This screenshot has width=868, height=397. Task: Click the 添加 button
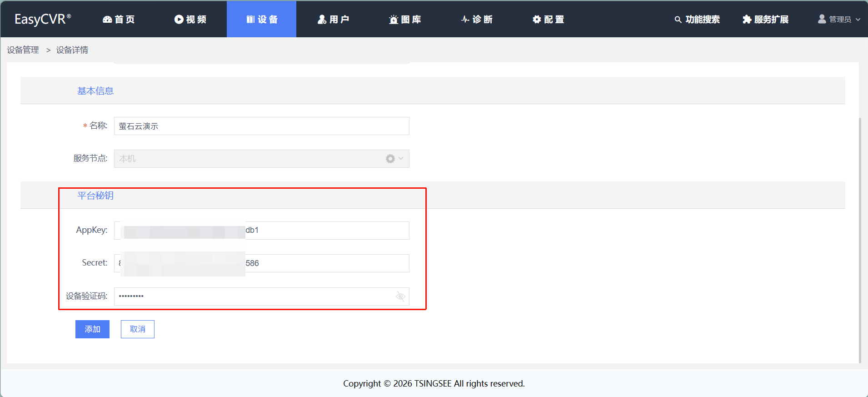click(92, 329)
